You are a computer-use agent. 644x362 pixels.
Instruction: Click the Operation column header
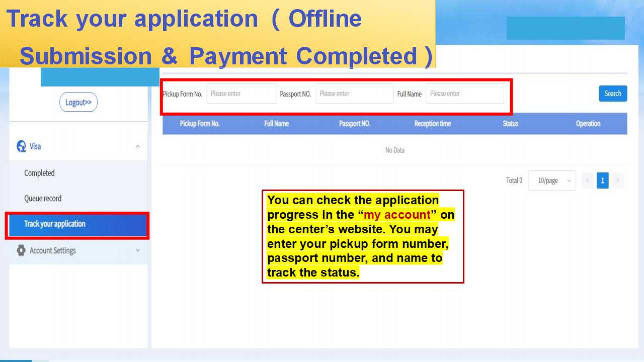tap(588, 124)
